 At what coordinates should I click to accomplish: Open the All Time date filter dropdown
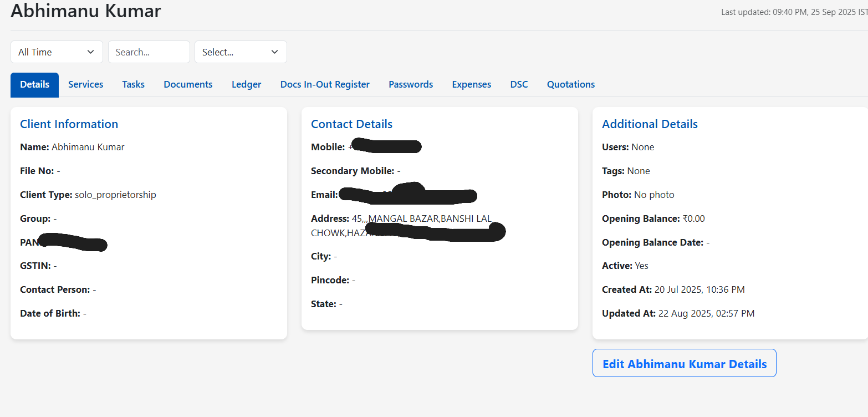point(56,52)
